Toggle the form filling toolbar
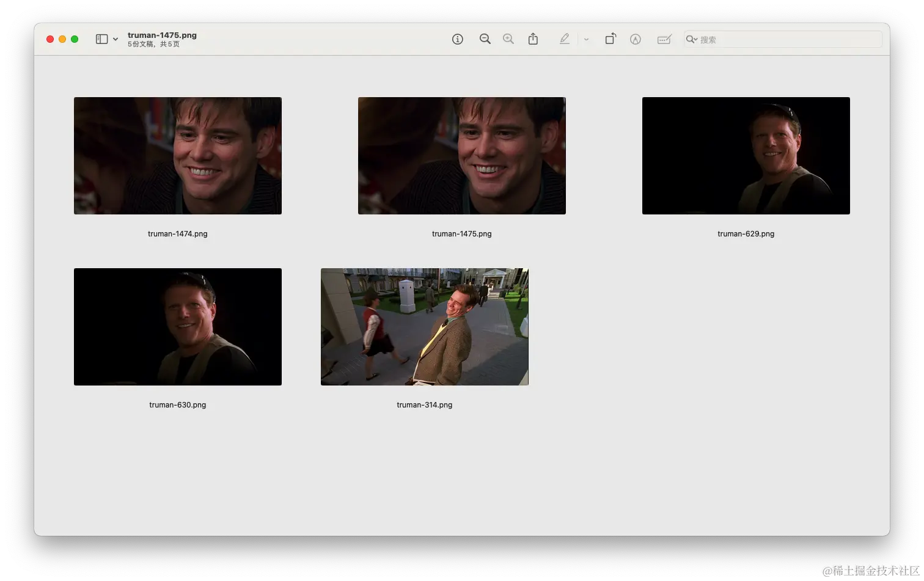Viewport: 924px width, 581px height. (x=664, y=39)
